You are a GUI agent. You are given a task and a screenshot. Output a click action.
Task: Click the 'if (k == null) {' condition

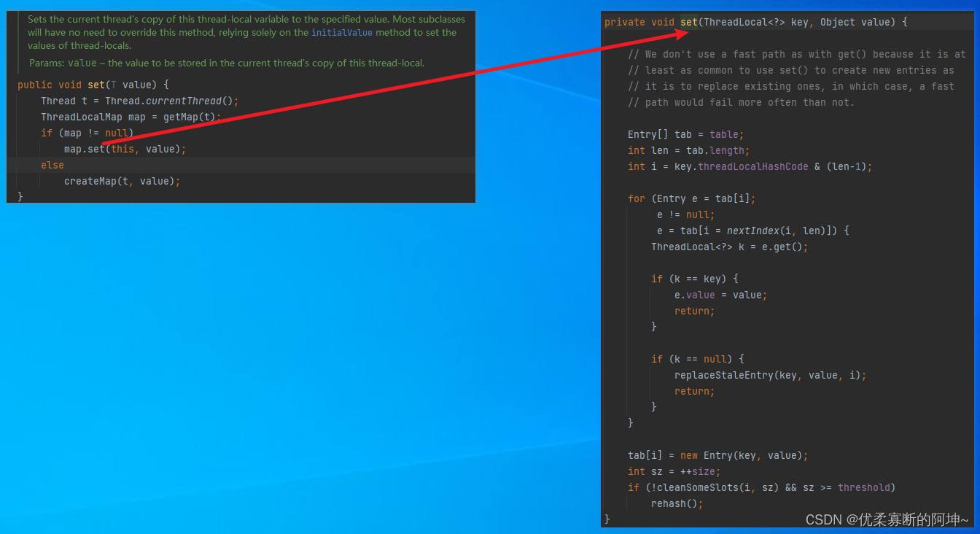click(x=698, y=359)
